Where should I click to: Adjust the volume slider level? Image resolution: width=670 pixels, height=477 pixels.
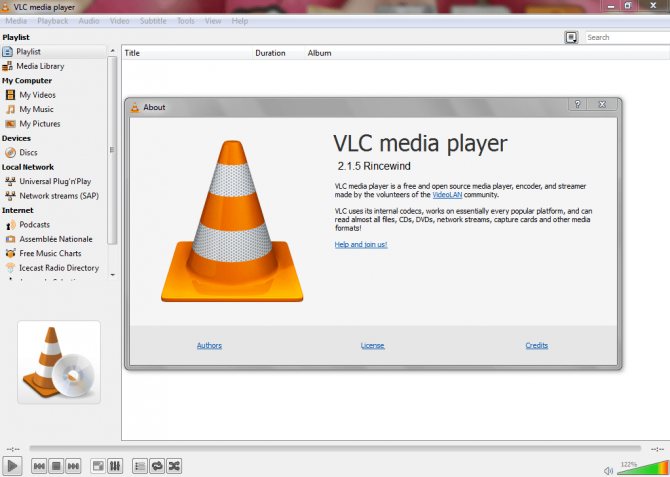[643, 468]
